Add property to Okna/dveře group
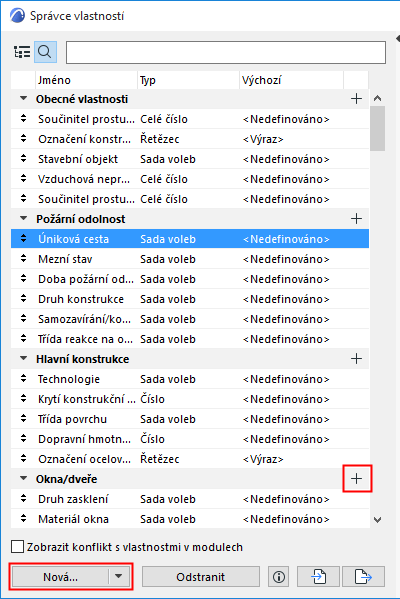This screenshot has width=400, height=599. (x=356, y=479)
